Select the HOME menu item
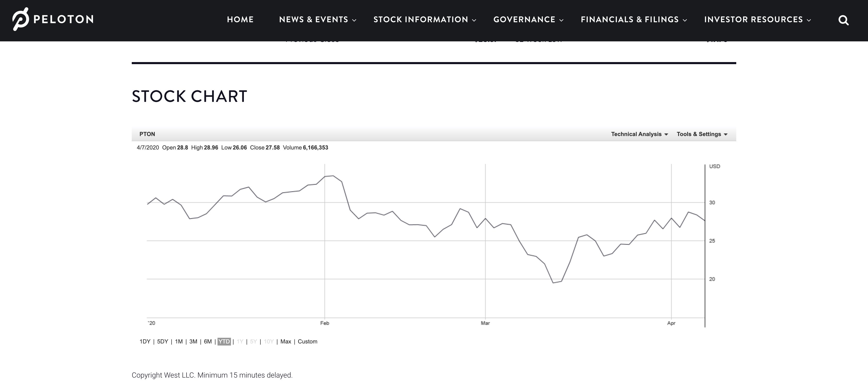This screenshot has width=868, height=390. point(240,20)
